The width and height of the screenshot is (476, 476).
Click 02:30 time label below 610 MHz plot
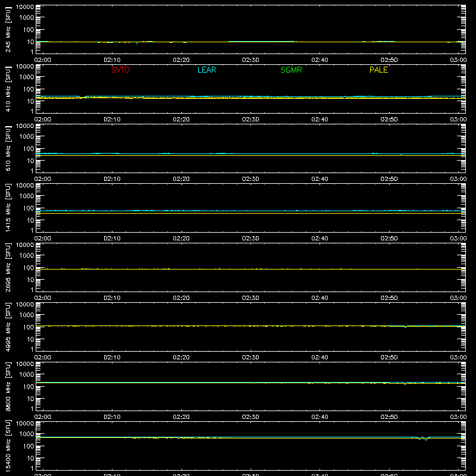pyautogui.click(x=250, y=179)
